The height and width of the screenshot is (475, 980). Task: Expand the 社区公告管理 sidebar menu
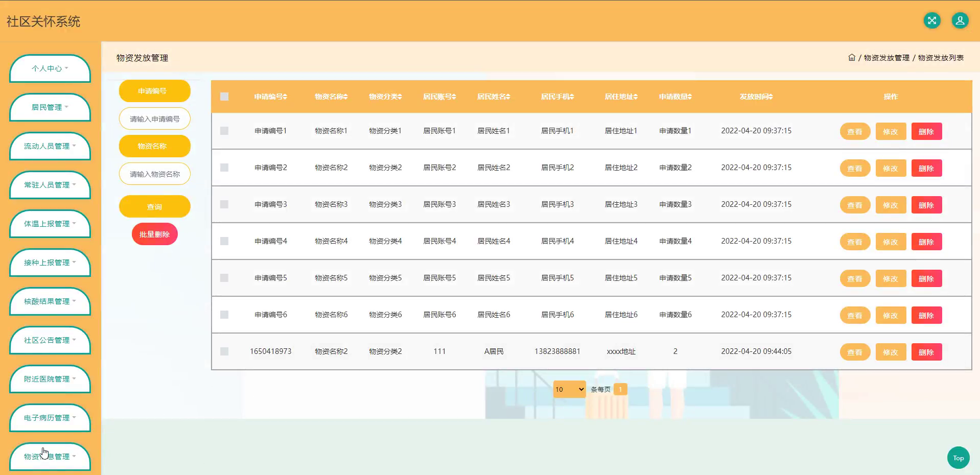pos(50,340)
